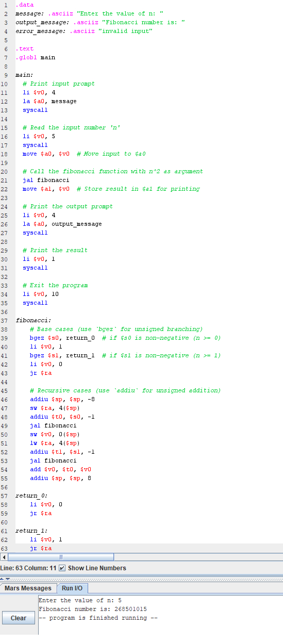Click '-- program is finished running --' message
Viewport: 283px width, 644px height.
point(98,618)
